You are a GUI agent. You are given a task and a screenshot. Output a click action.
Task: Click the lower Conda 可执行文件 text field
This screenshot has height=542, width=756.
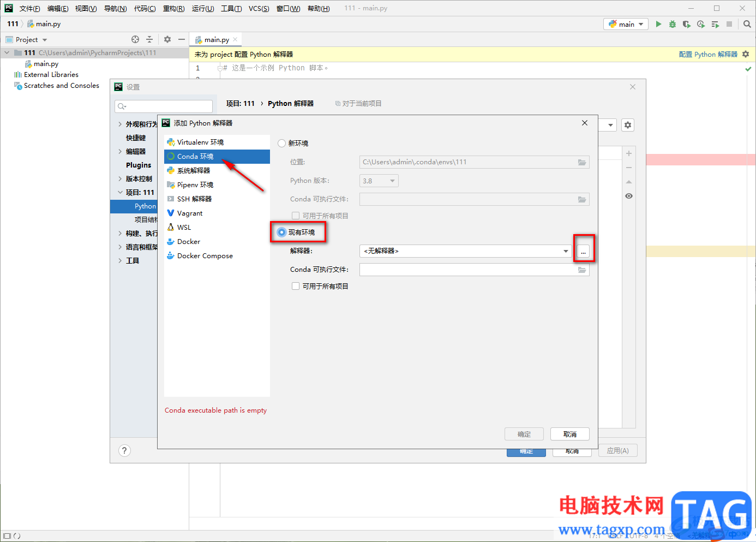(475, 270)
